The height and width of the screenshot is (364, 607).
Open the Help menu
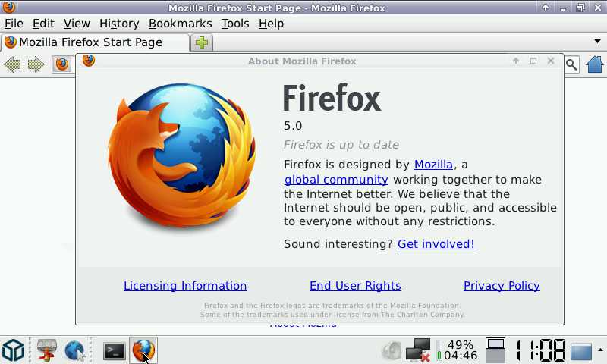coord(271,24)
